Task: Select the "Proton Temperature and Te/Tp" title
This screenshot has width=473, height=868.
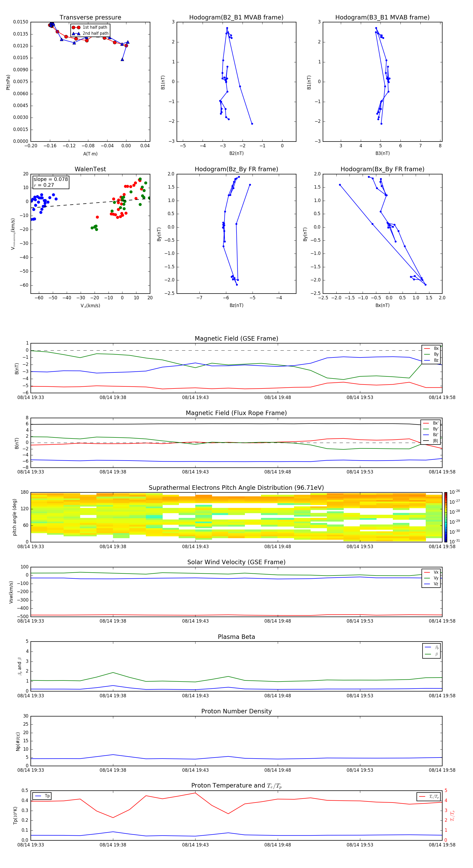Action: 236,786
